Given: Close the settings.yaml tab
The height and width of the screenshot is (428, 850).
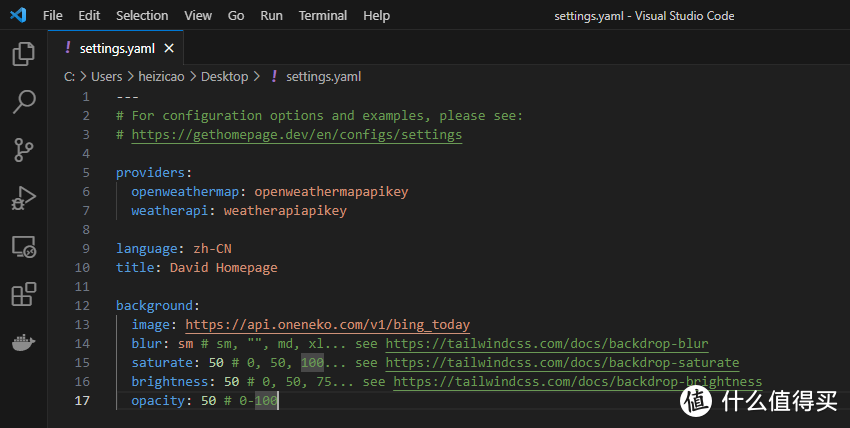Looking at the screenshot, I should 169,48.
